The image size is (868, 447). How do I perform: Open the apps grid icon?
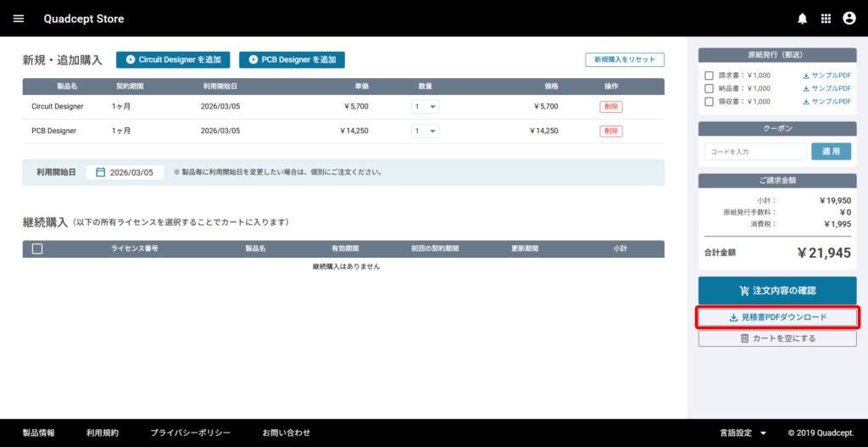tap(826, 19)
